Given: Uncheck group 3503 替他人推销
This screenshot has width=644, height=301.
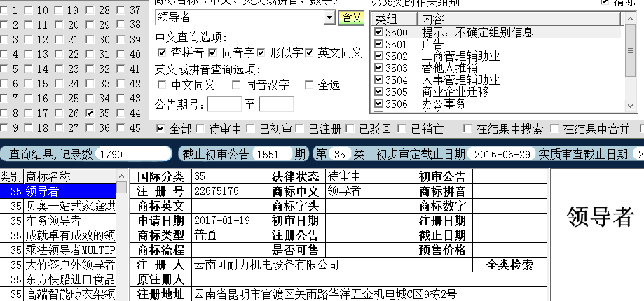Looking at the screenshot, I should (379, 68).
